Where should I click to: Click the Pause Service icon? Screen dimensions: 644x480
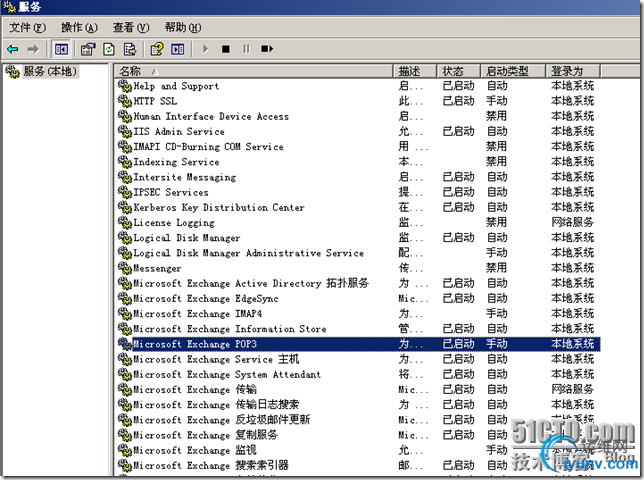click(246, 49)
